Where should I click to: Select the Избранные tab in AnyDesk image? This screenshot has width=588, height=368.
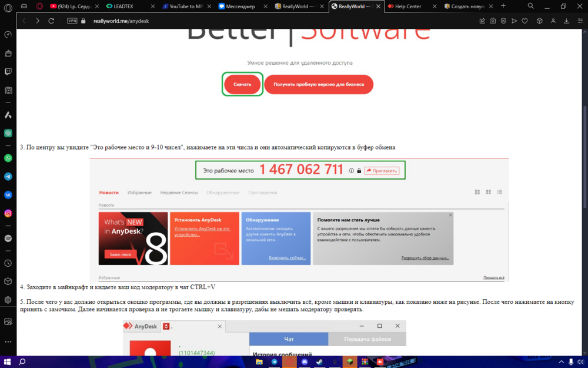click(x=139, y=193)
